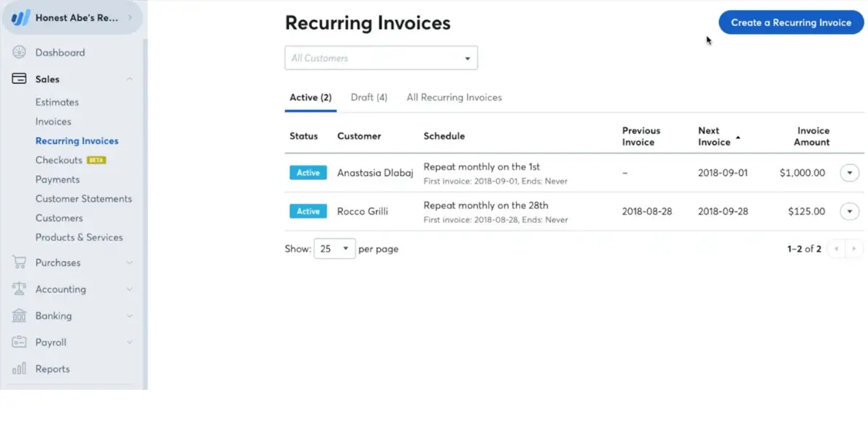Open Customers in the sidebar
Screen dimensions: 868x434
pyautogui.click(x=59, y=218)
